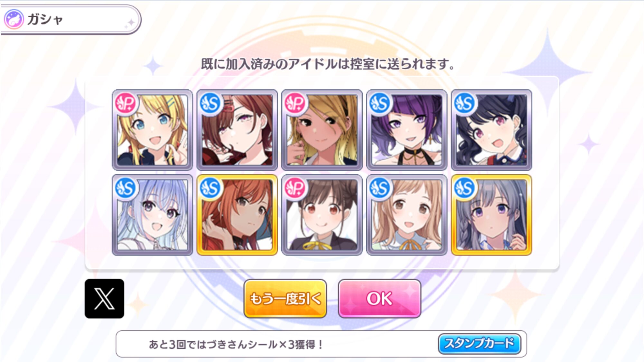Click the X share icon
Screen dimensions: 644x362
104,298
